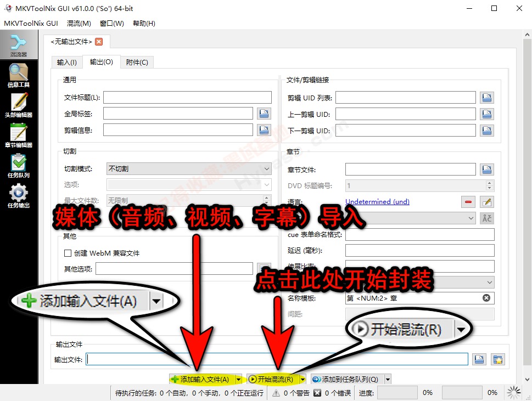Screen dimensions: 532x401
Task: Switch to the 头部编辑器 (Header Editor)
Action: (19, 105)
